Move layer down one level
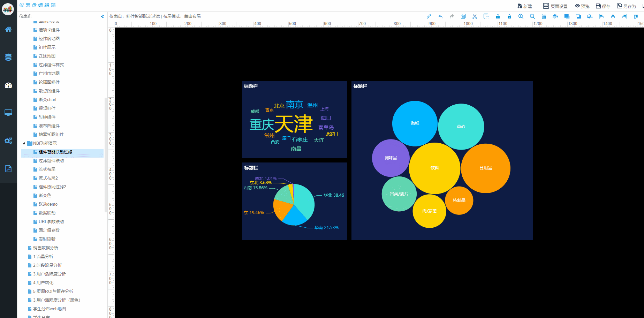Image resolution: width=644 pixels, height=318 pixels. tap(590, 16)
